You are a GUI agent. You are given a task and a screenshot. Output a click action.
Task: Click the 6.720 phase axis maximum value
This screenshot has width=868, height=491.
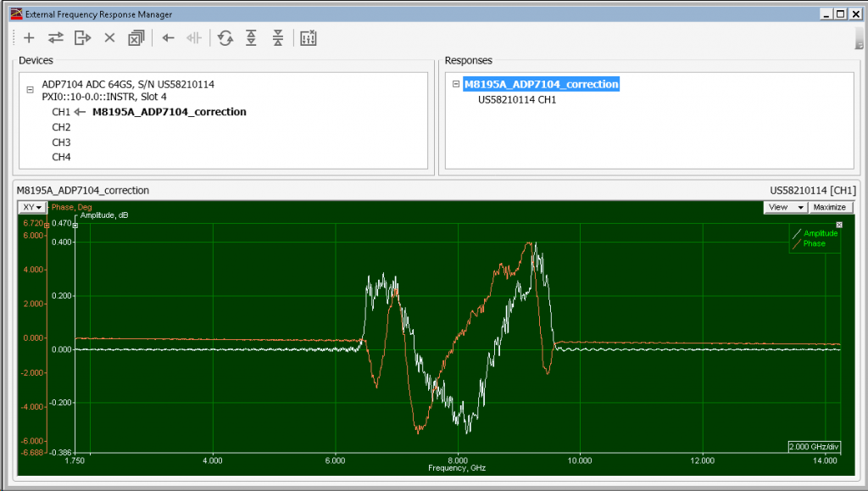33,223
